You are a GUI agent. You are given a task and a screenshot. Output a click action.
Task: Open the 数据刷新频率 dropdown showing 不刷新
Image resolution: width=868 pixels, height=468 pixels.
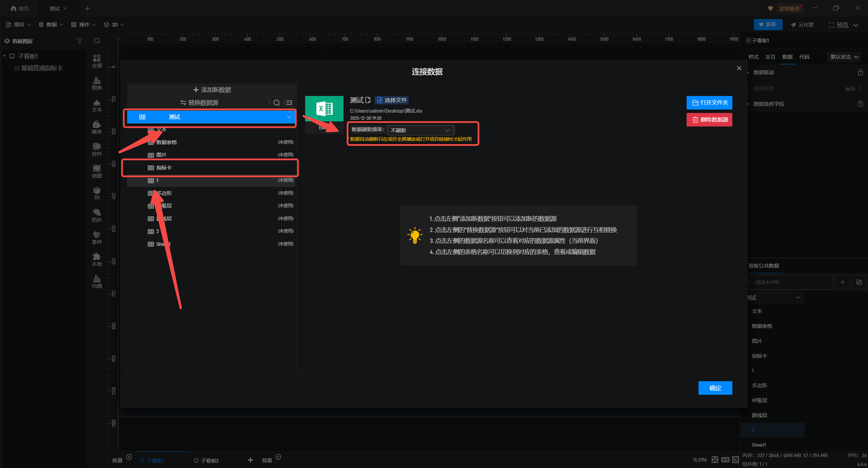[420, 130]
